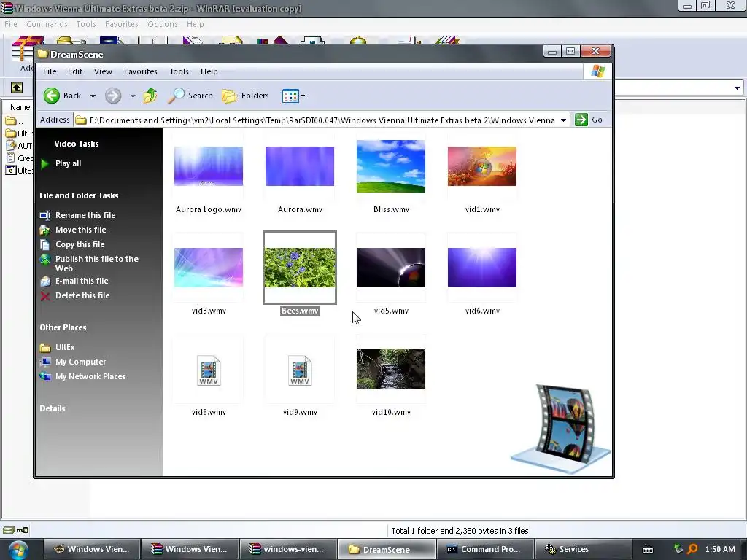747x560 pixels.
Task: Collapse the Other Places section header
Action: [x=63, y=327]
